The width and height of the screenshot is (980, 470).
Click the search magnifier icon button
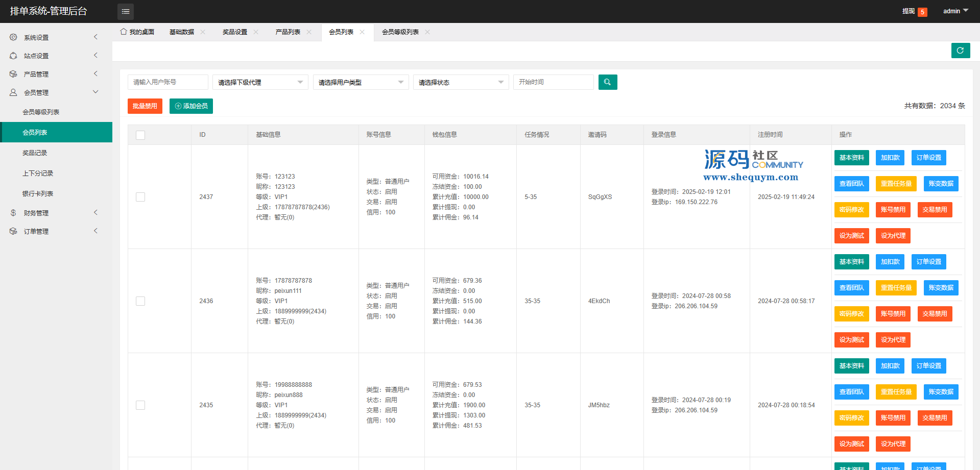[608, 82]
